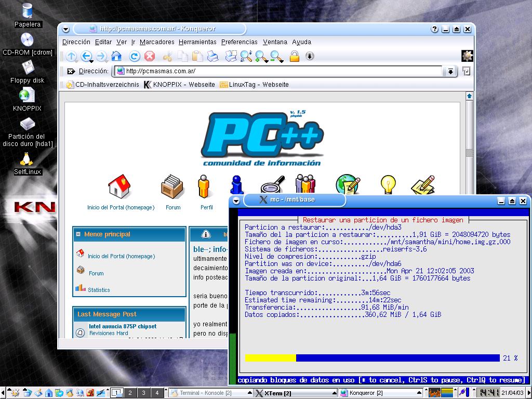
Task: Go to Home in Konqueror toolbar
Action: (x=116, y=56)
